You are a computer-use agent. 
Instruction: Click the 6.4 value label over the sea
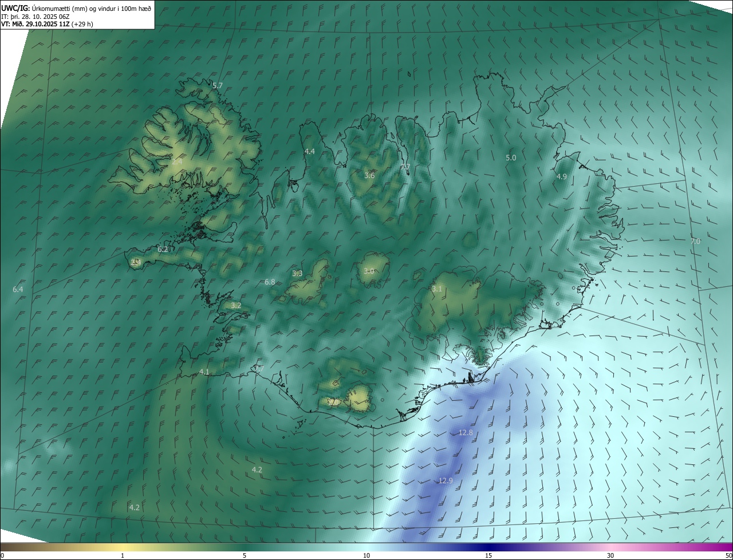pos(18,290)
